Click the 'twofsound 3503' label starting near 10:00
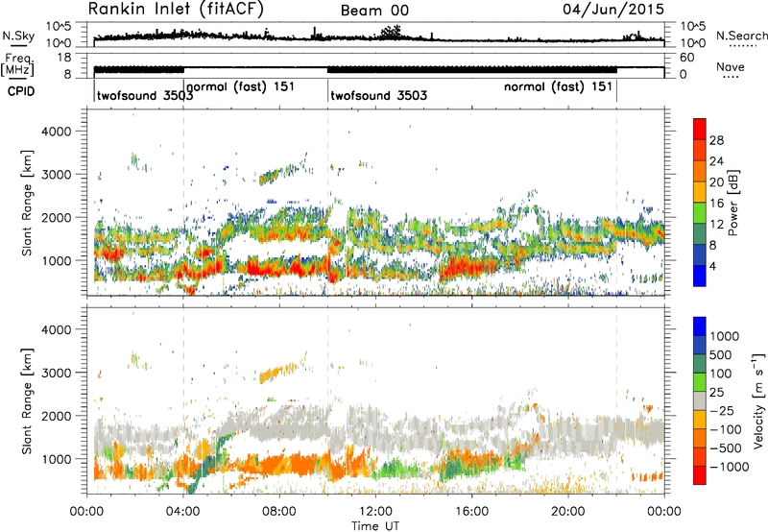 (x=378, y=95)
